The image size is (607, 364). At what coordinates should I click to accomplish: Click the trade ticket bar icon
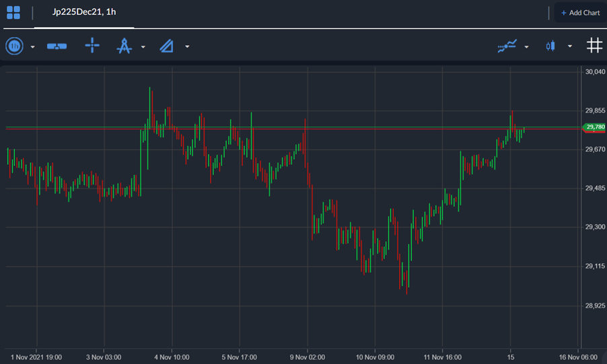(57, 46)
